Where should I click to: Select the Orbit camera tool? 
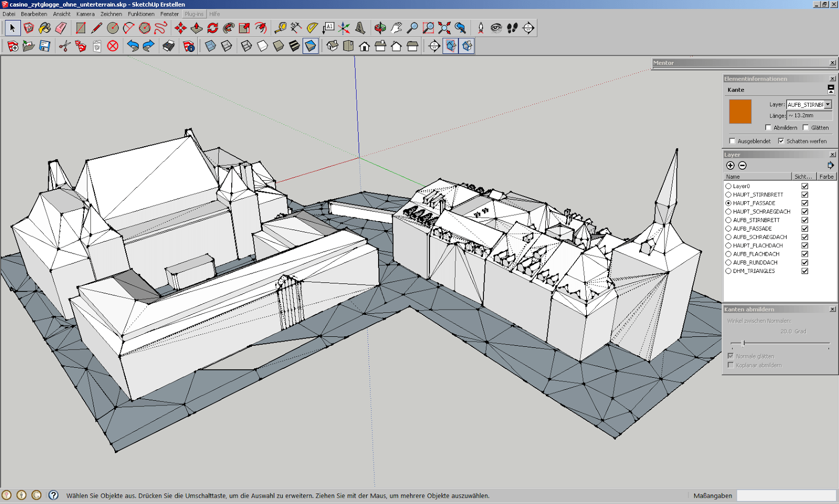click(x=380, y=28)
